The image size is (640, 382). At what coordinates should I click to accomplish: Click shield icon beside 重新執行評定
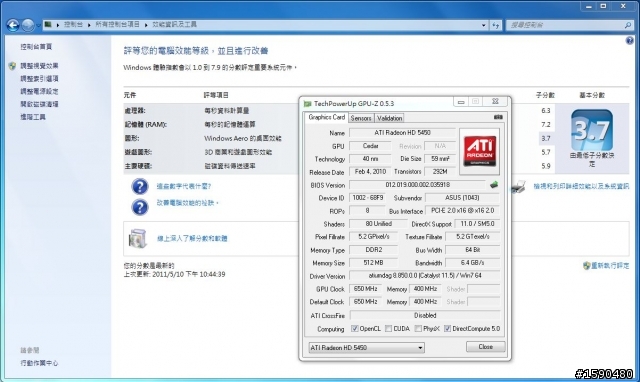click(587, 266)
